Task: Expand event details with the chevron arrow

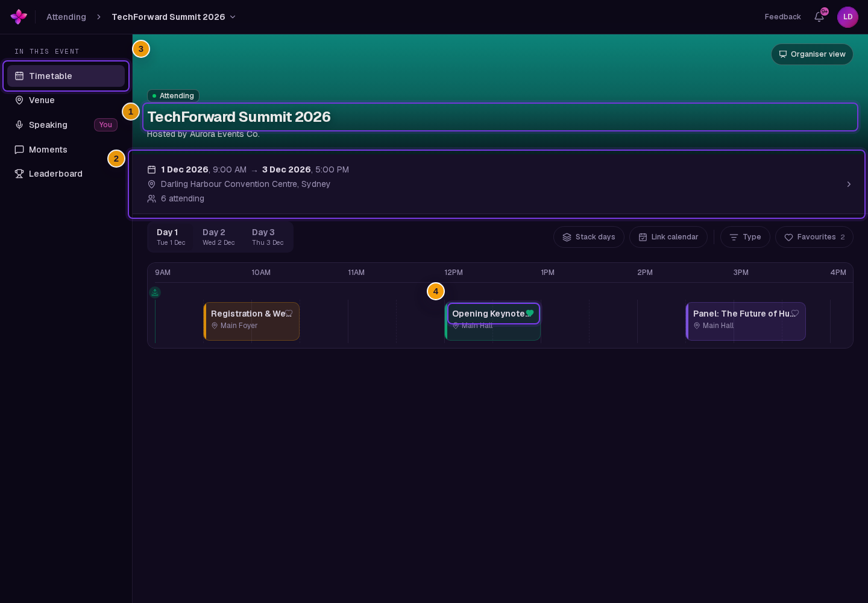Action: pyautogui.click(x=849, y=184)
